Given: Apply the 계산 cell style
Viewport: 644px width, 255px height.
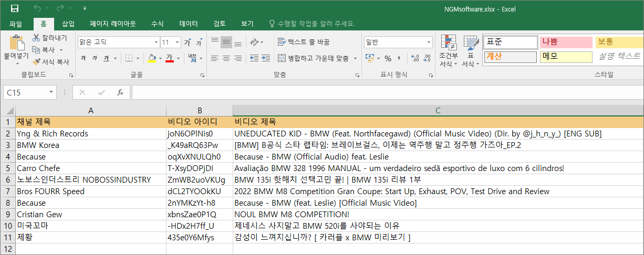Looking at the screenshot, I should point(510,56).
